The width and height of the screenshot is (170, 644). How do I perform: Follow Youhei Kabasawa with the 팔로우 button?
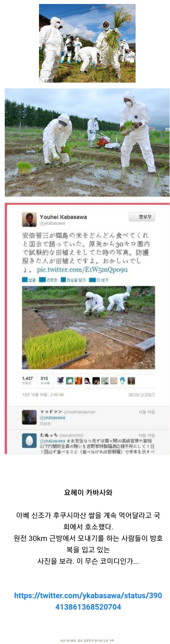click(142, 216)
